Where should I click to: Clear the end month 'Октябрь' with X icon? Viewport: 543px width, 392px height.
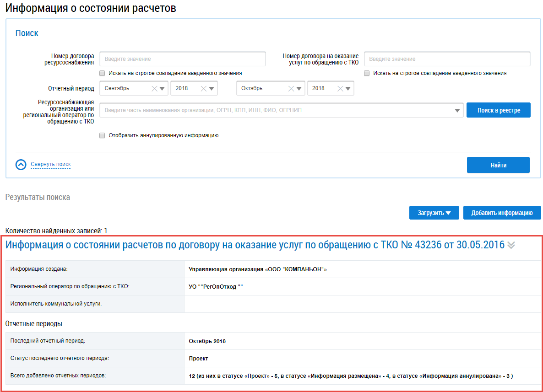[291, 89]
